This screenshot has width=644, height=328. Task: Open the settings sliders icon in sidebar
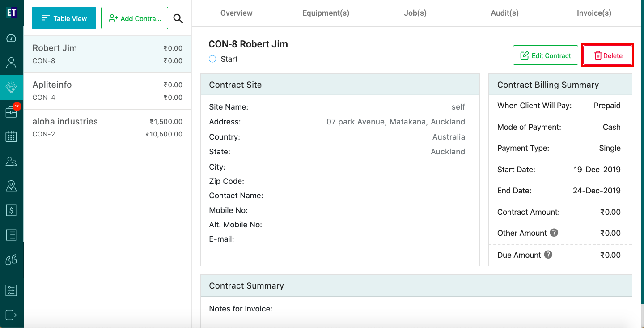pos(11,290)
